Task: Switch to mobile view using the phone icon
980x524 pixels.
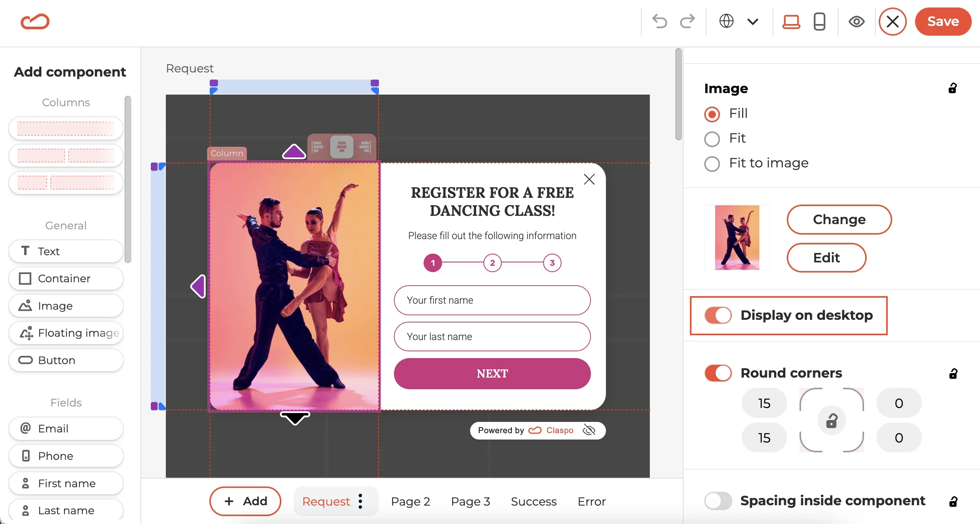Action: 819,22
